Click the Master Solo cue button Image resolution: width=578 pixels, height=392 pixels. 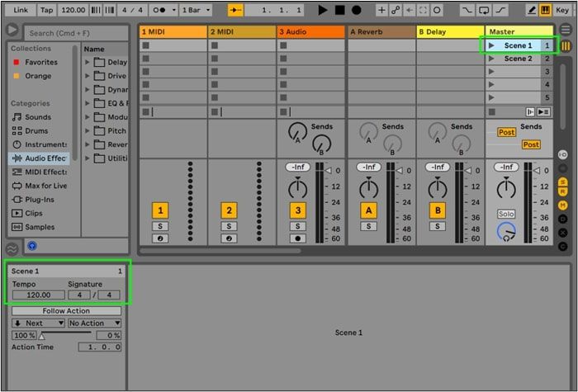pos(506,214)
